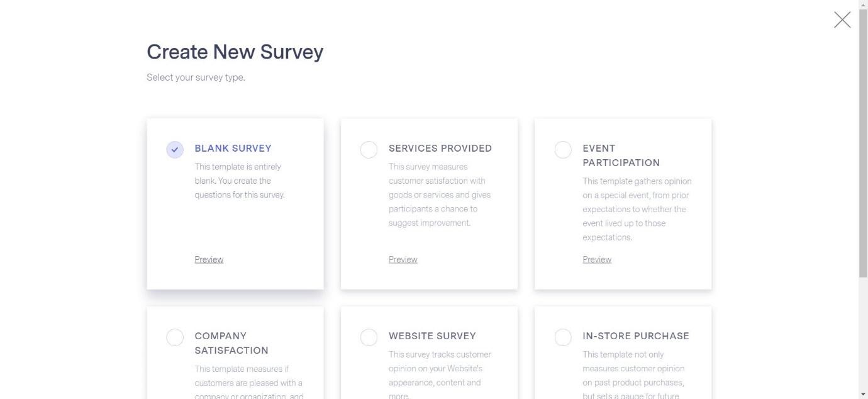Click the Blank Survey title
Viewport: 868px width, 399px height.
coord(233,149)
